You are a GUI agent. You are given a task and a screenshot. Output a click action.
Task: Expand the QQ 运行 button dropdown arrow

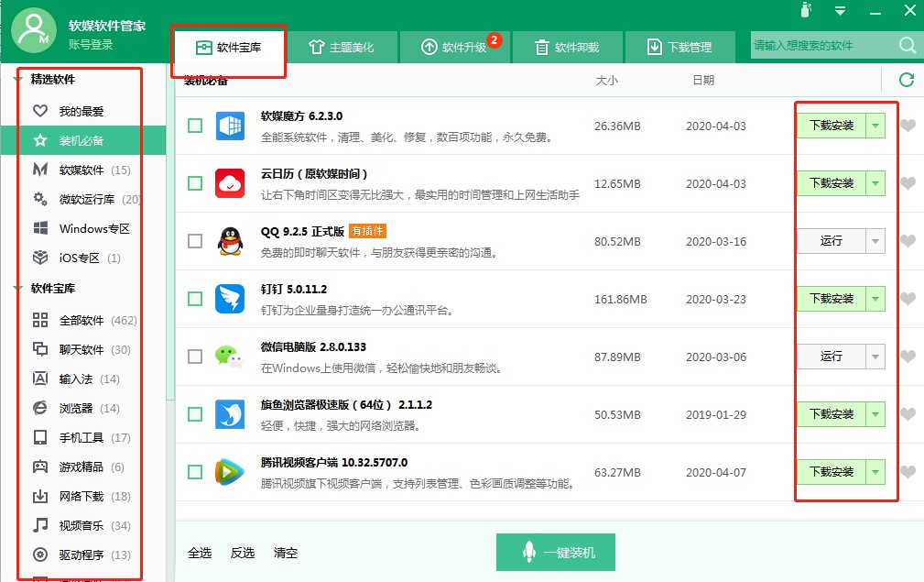[875, 241]
